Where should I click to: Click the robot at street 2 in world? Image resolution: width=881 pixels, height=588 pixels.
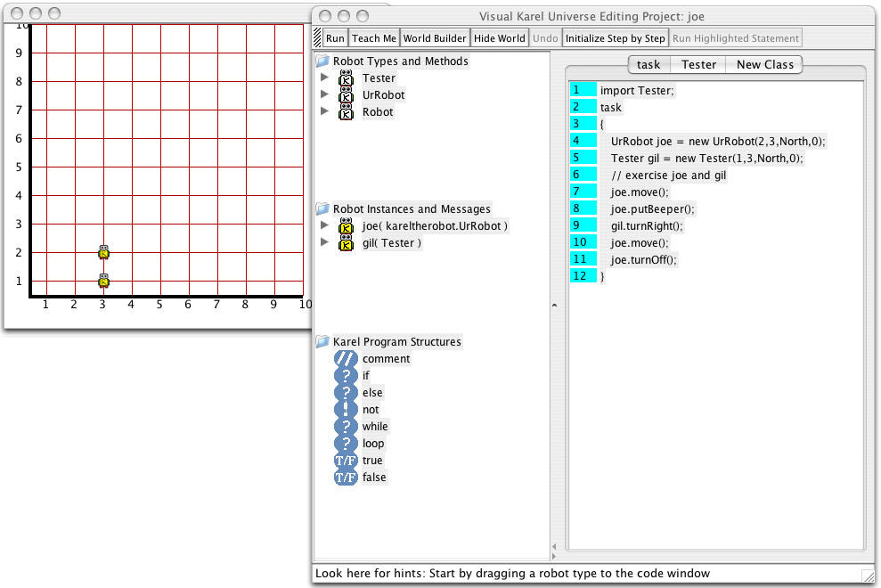[103, 253]
